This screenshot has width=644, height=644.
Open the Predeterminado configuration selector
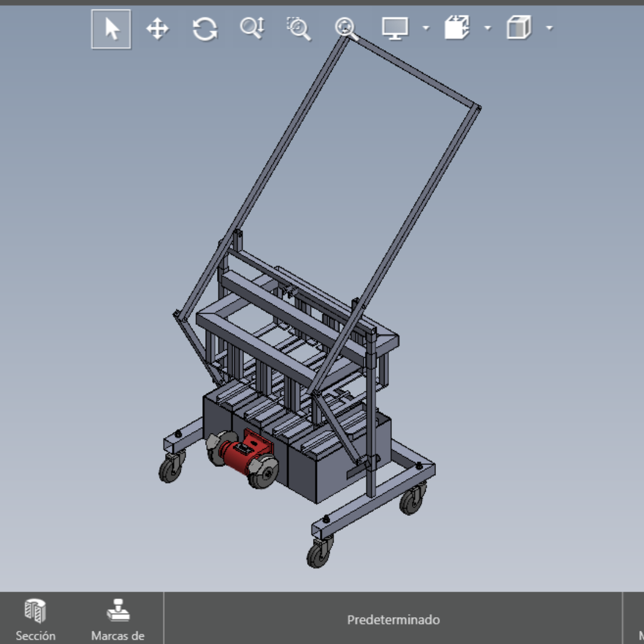(392, 620)
